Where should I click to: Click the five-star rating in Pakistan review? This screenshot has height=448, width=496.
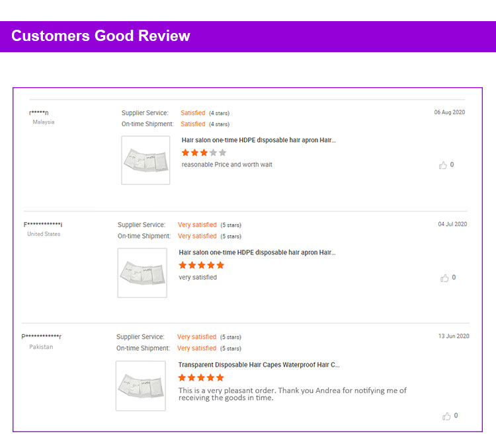point(201,378)
